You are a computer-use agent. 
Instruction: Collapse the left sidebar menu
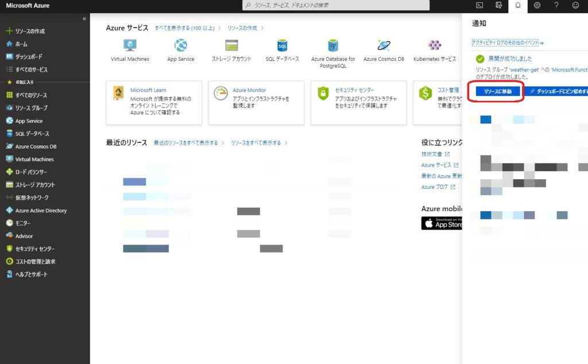pyautogui.click(x=84, y=18)
